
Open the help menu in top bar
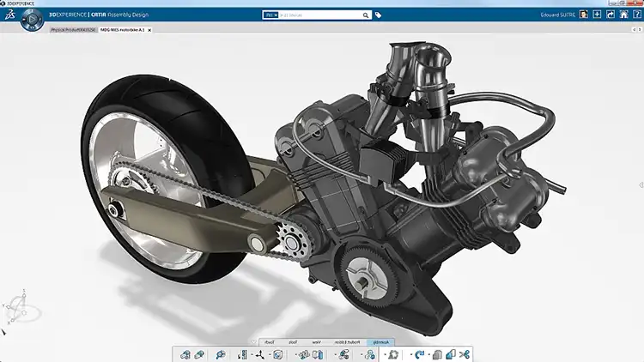(x=635, y=15)
